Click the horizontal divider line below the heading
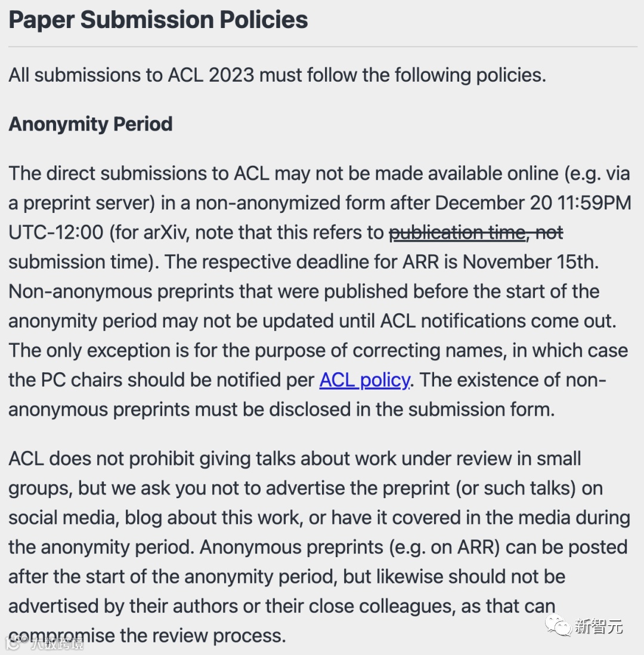This screenshot has height=655, width=644. 322,47
